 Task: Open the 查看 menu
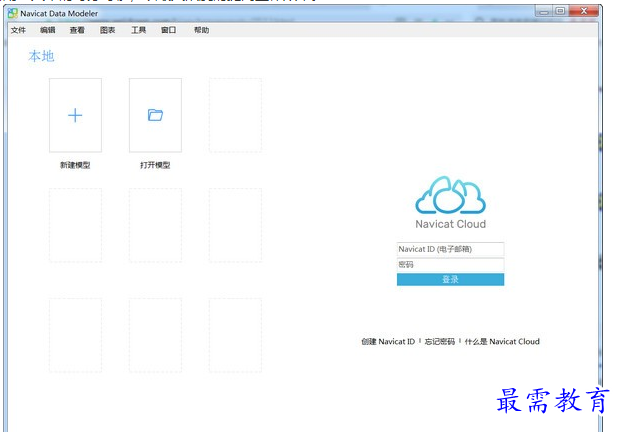click(x=77, y=30)
